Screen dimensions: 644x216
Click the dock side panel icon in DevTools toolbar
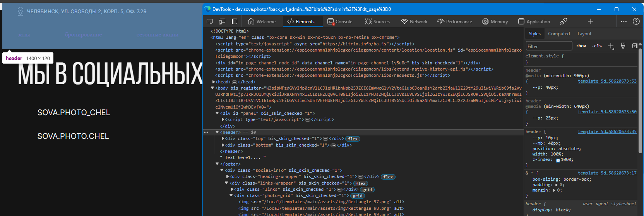pos(235,21)
